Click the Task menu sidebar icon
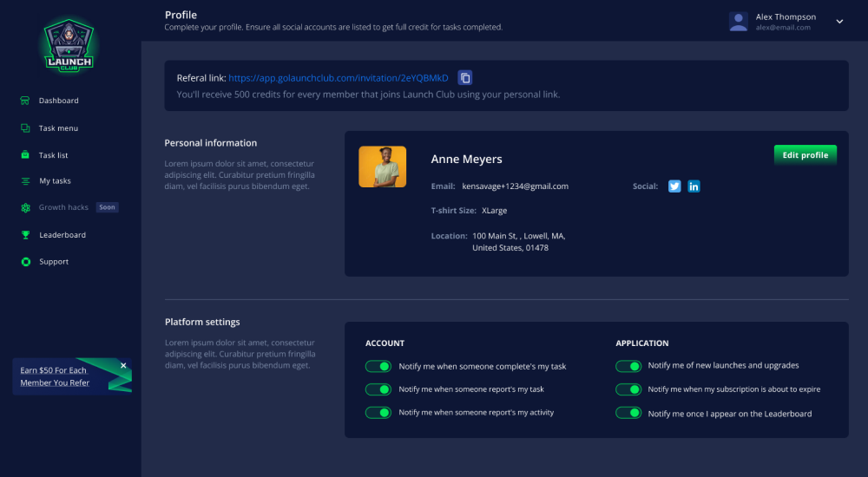The height and width of the screenshot is (477, 868). click(x=25, y=127)
